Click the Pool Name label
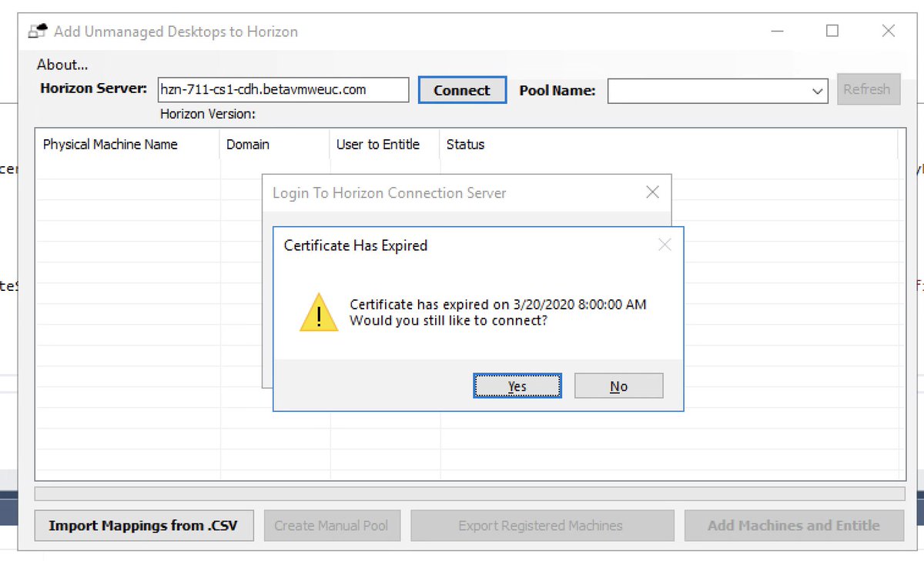 pos(557,91)
